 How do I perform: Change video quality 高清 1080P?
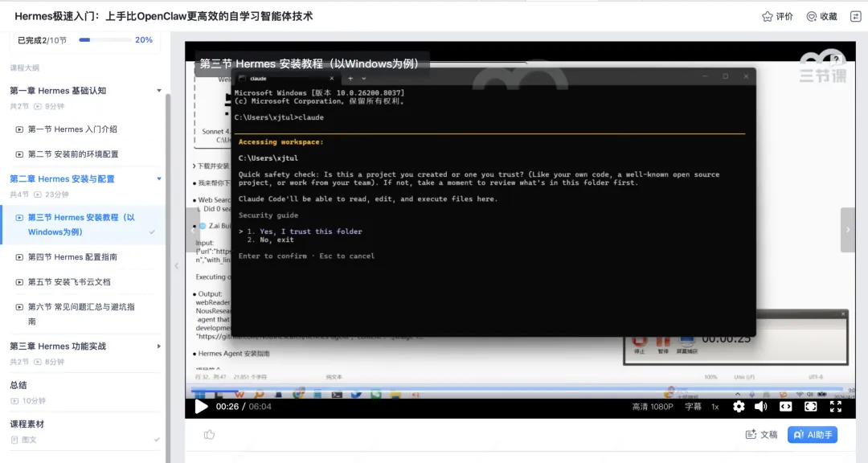[x=653, y=407]
